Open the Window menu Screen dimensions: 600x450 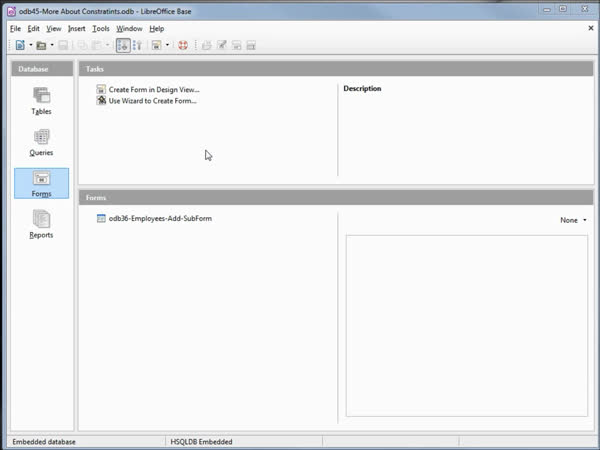pyautogui.click(x=129, y=29)
